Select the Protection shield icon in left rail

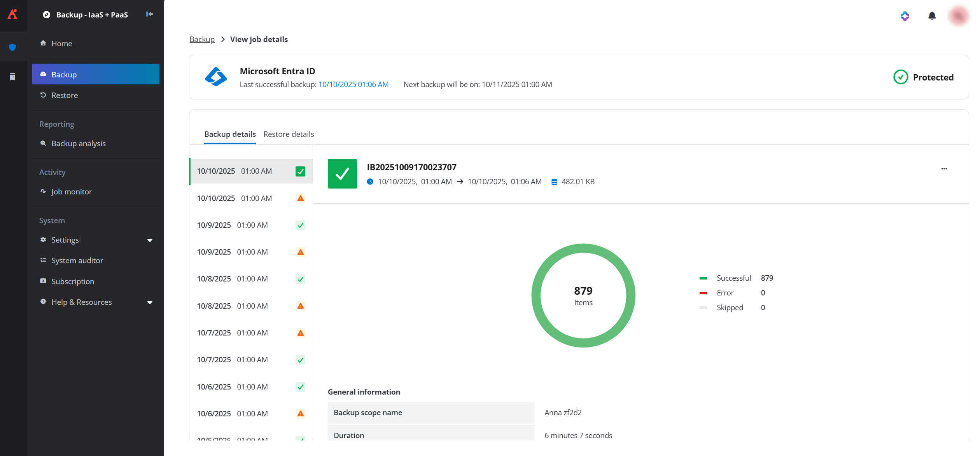(x=13, y=47)
